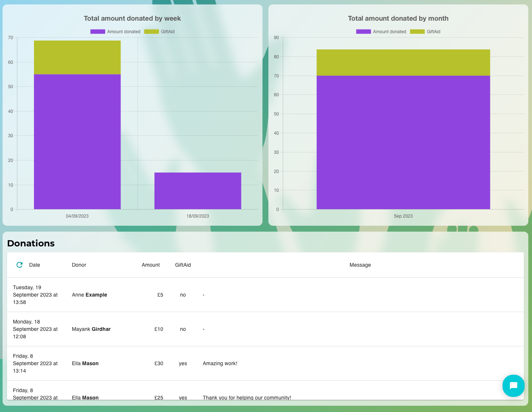The width and height of the screenshot is (532, 412).
Task: Click the refresh icon in donations table
Action: [20, 265]
